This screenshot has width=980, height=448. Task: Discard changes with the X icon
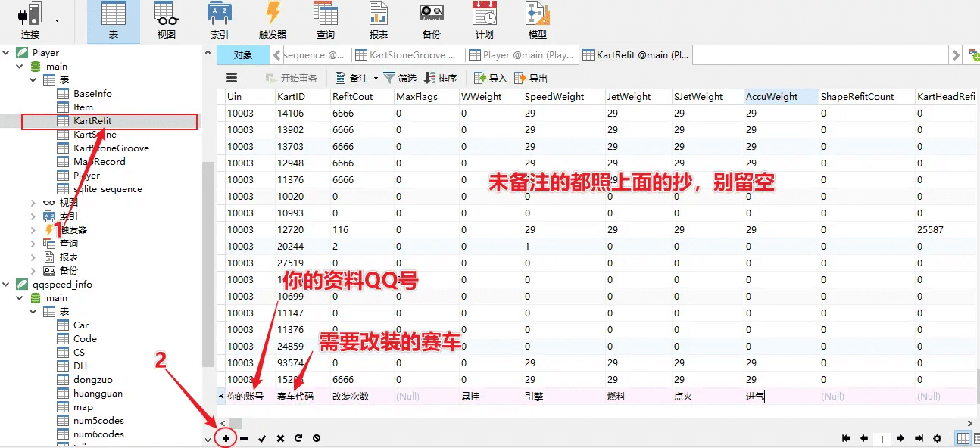280,438
